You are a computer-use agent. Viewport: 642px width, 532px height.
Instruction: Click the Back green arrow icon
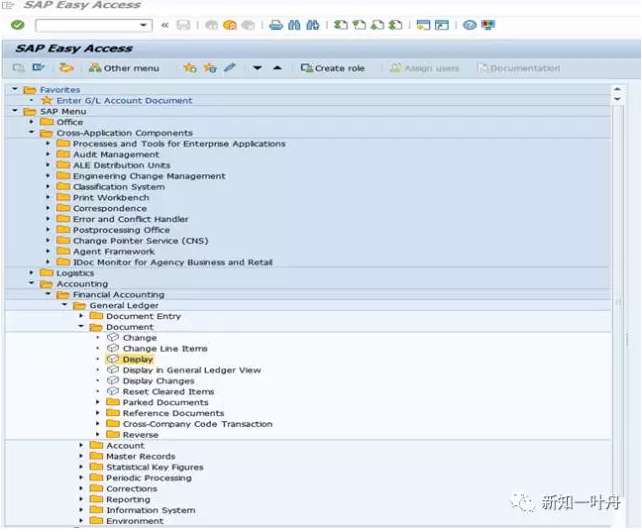point(211,25)
